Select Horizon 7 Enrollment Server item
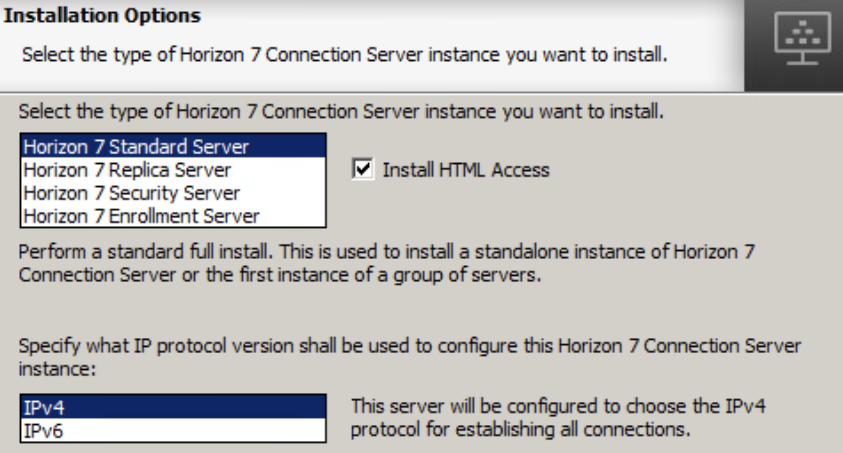 [x=141, y=216]
